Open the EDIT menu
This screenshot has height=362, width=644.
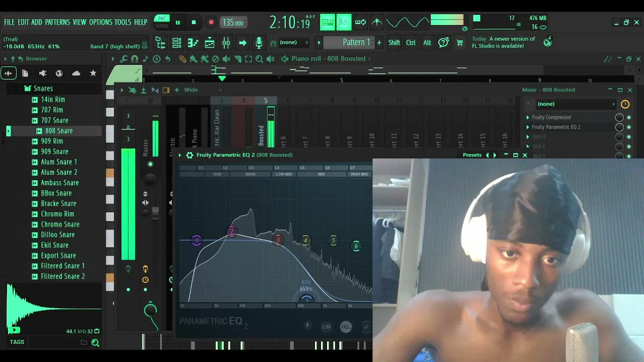23,22
